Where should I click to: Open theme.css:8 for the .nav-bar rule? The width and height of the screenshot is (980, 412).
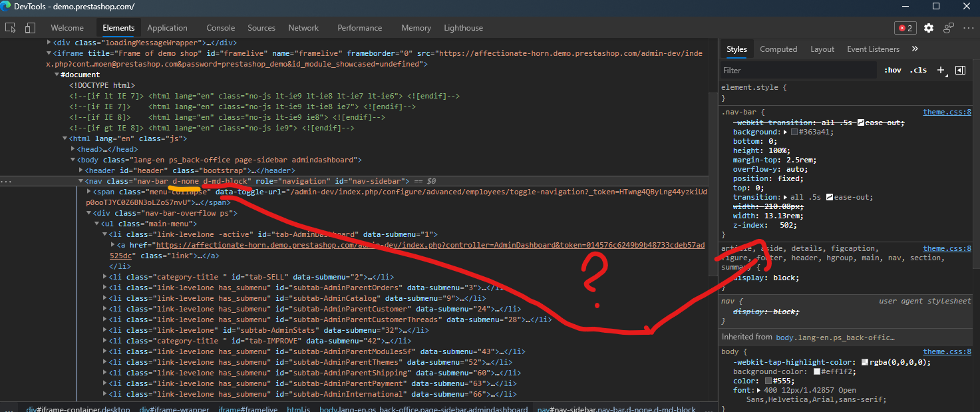coord(947,111)
